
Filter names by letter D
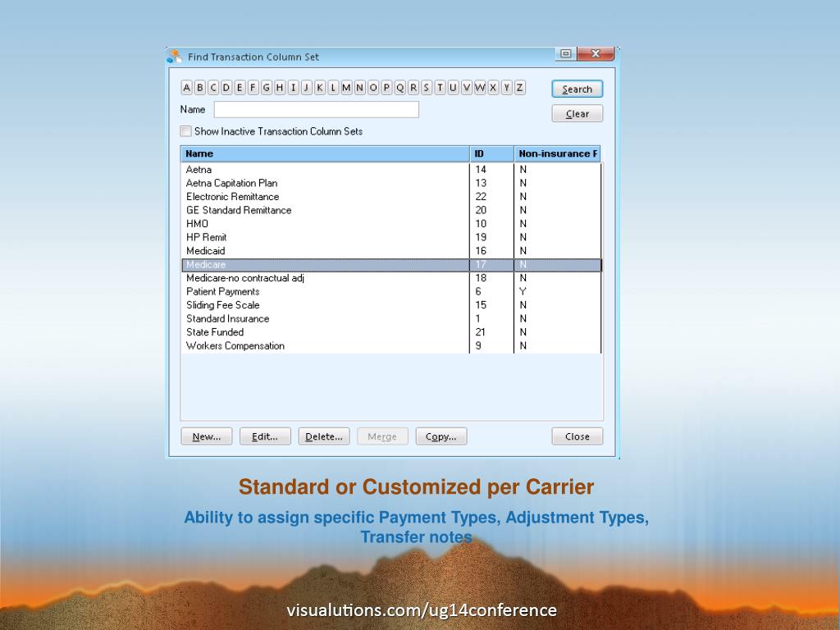[226, 88]
